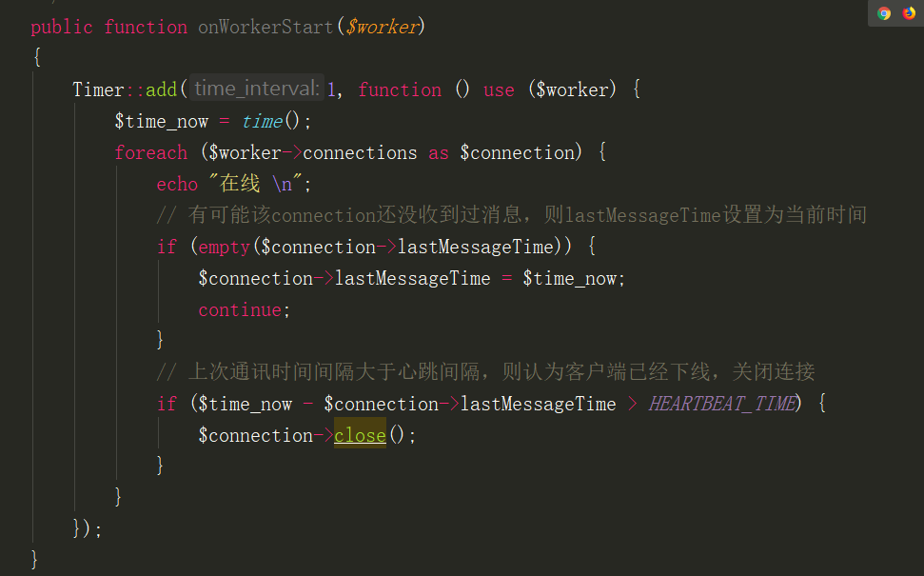Click the HEARTBEAT_TIME constant
The image size is (924, 576).
click(x=721, y=404)
